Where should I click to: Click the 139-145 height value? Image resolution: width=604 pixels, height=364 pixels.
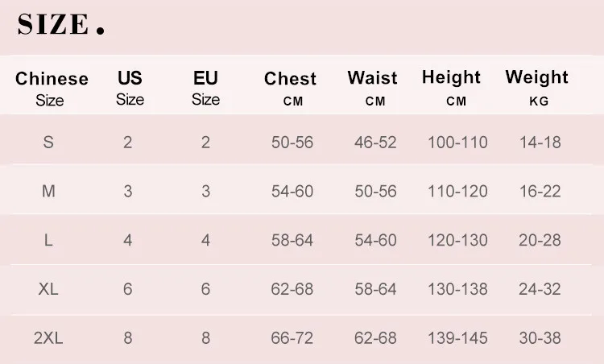(x=457, y=337)
